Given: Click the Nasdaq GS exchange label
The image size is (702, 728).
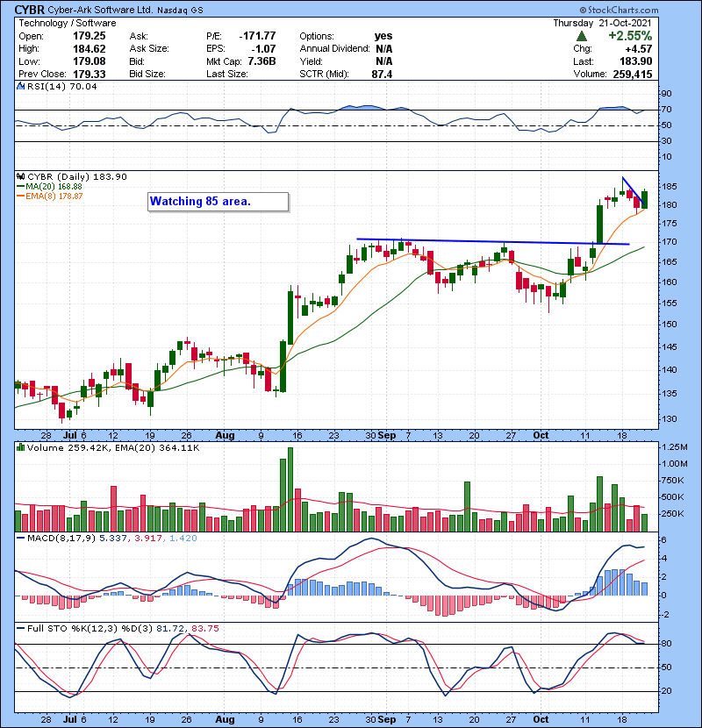Looking at the screenshot, I should point(180,11).
